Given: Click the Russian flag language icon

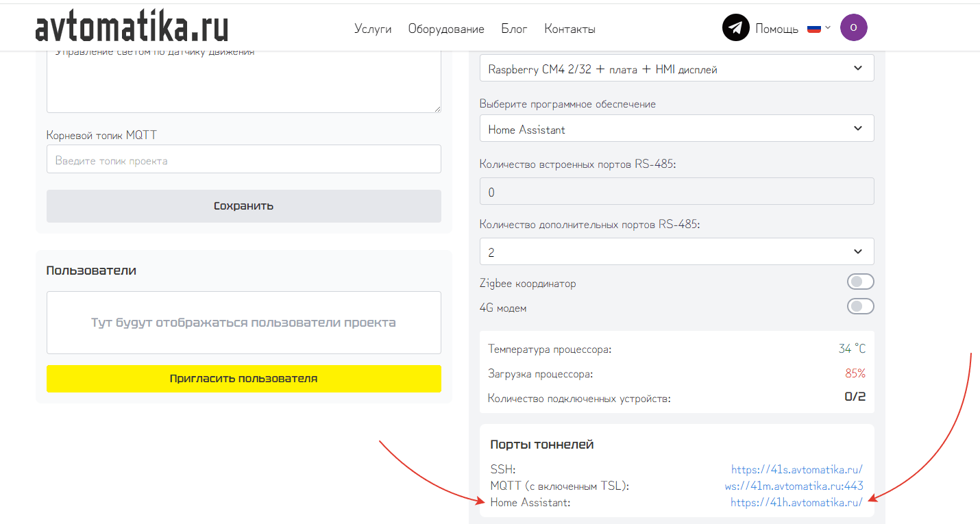Looking at the screenshot, I should pos(814,29).
